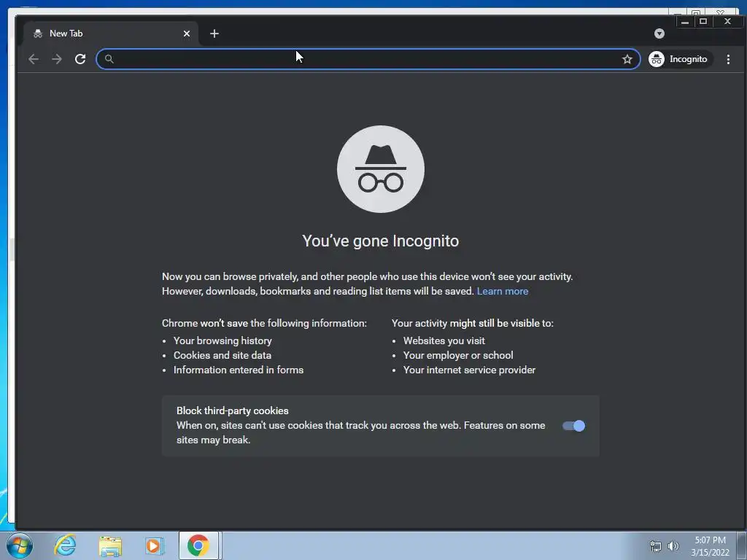Click the taskbar clock showing 5:07 PM

pyautogui.click(x=710, y=545)
